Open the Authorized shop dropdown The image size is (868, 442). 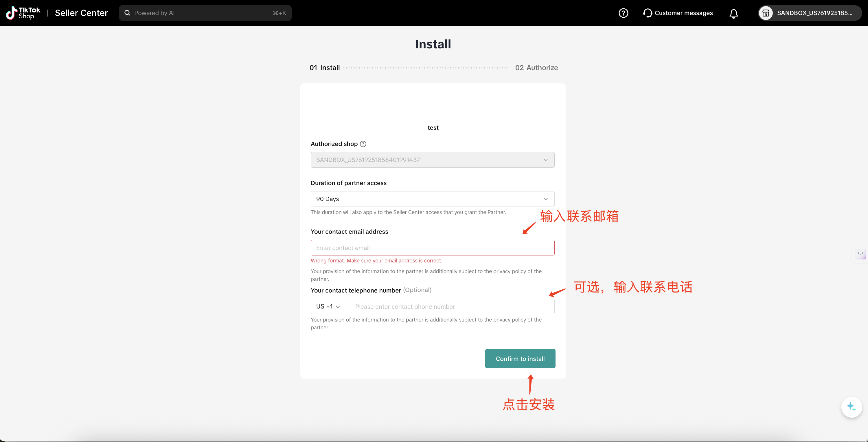432,160
